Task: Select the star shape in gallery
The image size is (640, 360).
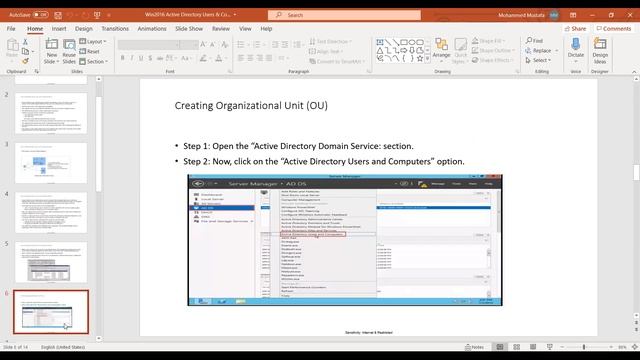Action: pyautogui.click(x=420, y=58)
